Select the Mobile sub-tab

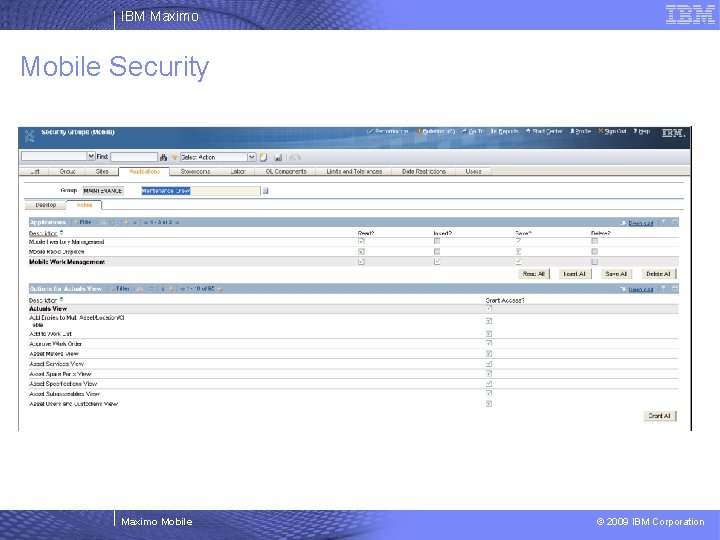(84, 205)
